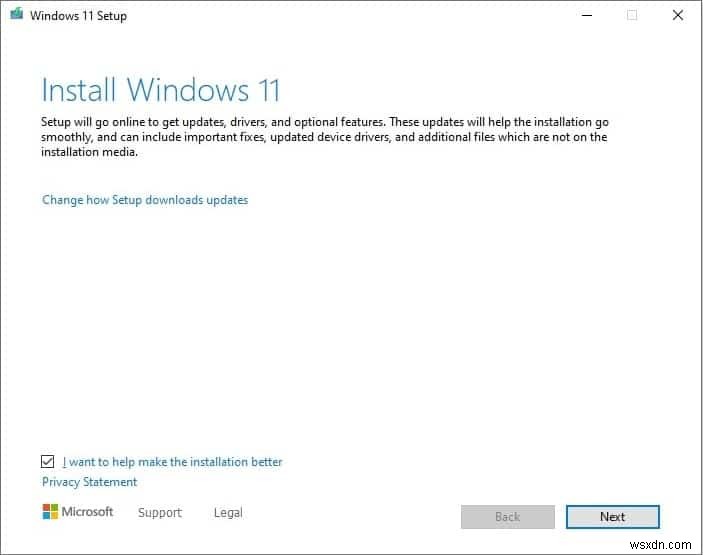The image size is (703, 555).
Task: Click the Windows 11 Setup title bar icon
Action: pos(17,14)
